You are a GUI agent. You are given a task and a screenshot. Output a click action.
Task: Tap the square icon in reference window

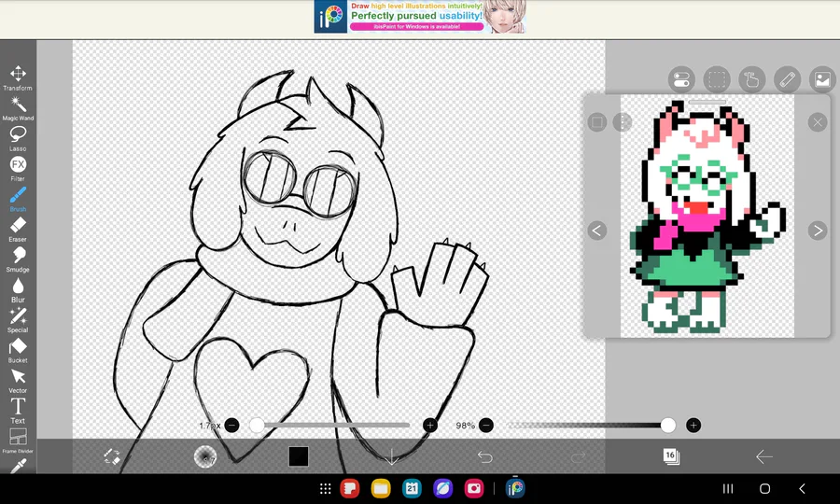click(x=597, y=122)
